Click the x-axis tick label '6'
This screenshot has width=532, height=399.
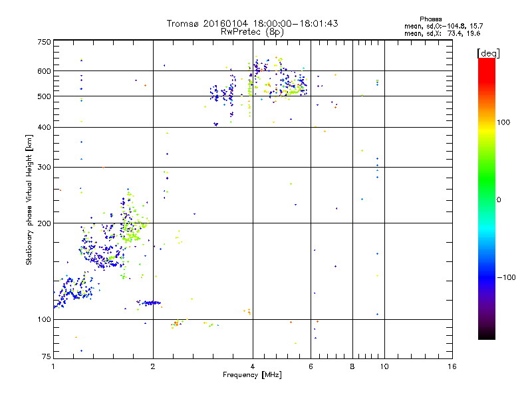311,366
